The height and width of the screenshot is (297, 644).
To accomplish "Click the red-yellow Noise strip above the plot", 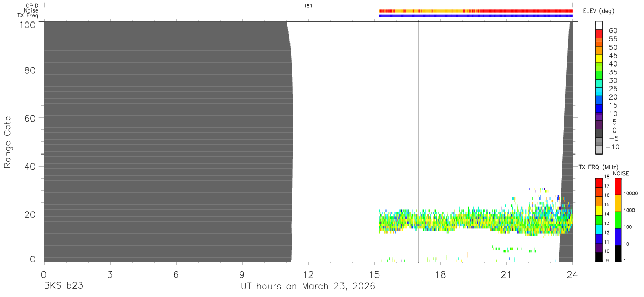I will pos(476,10).
